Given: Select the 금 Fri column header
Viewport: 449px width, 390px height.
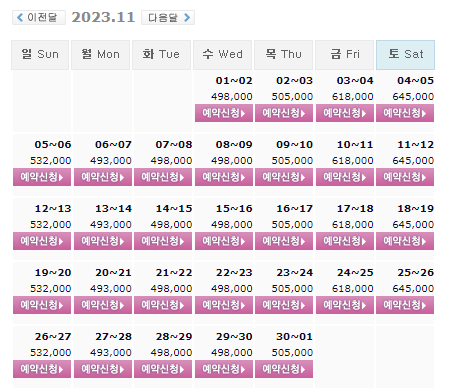Looking at the screenshot, I should (344, 55).
